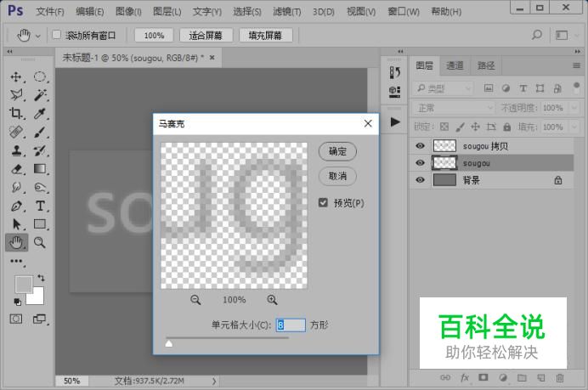The height and width of the screenshot is (390, 588).
Task: Open the 3D panel icon
Action: point(394,92)
